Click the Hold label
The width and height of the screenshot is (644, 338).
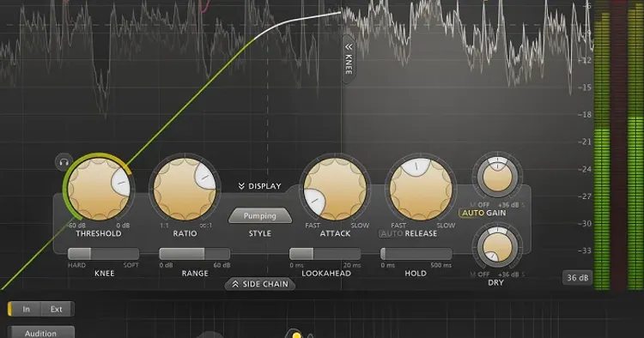(x=416, y=273)
